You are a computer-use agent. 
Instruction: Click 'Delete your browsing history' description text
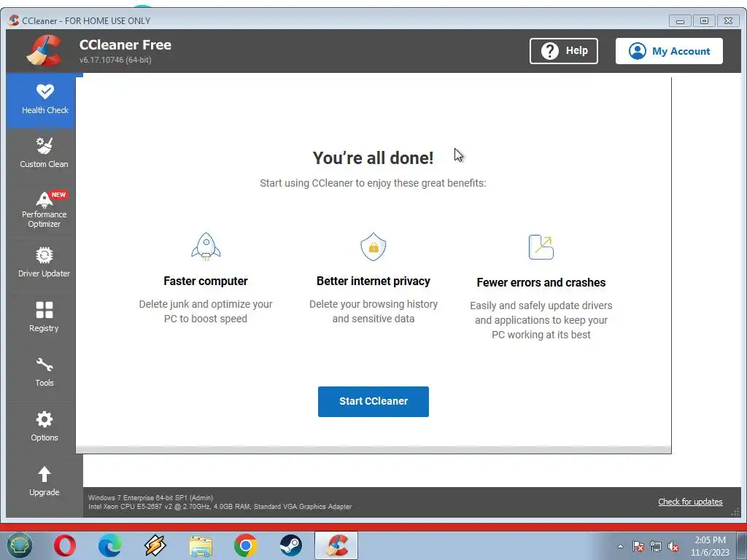coord(373,311)
